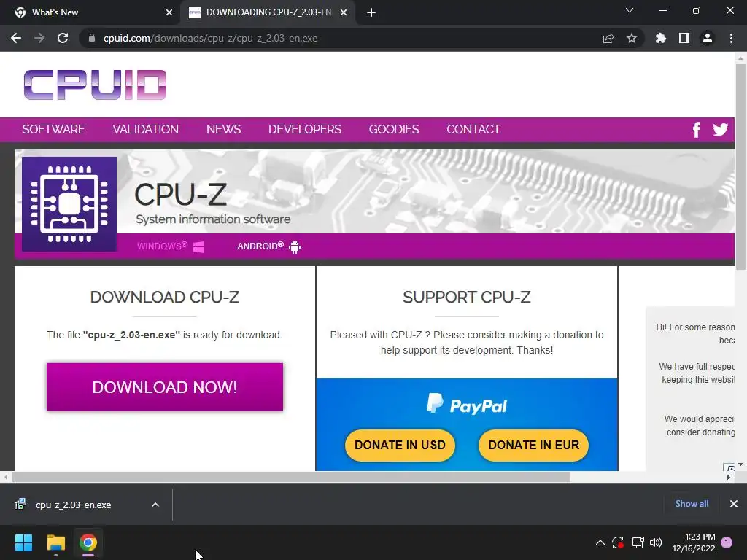Open CPUID Twitter bird icon
747x560 pixels.
tap(720, 129)
